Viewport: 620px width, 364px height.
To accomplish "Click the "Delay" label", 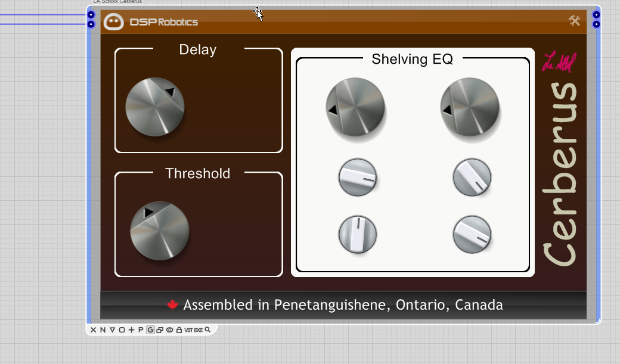I will [x=198, y=50].
